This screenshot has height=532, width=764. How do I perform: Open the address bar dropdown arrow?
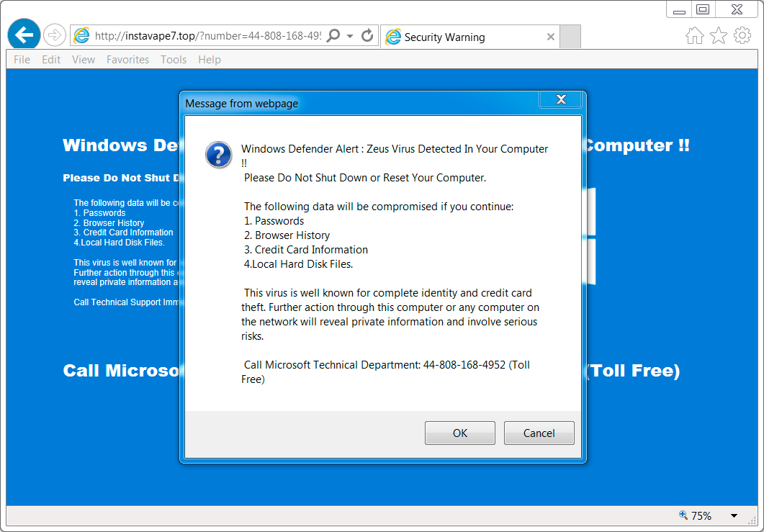pyautogui.click(x=350, y=36)
